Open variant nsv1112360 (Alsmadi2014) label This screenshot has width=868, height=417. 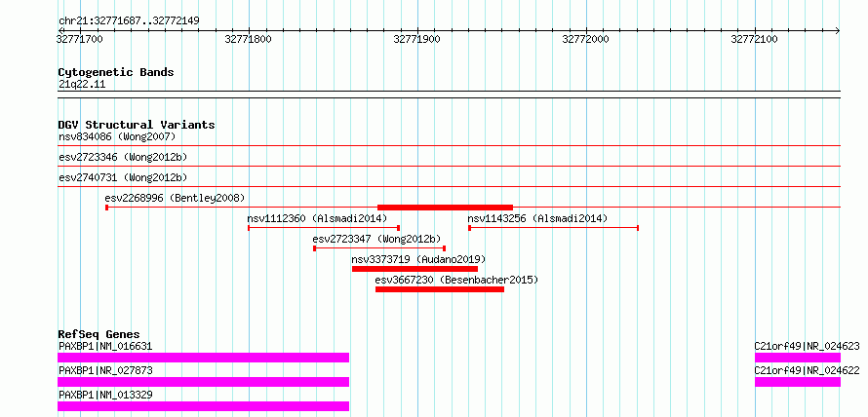coord(317,218)
